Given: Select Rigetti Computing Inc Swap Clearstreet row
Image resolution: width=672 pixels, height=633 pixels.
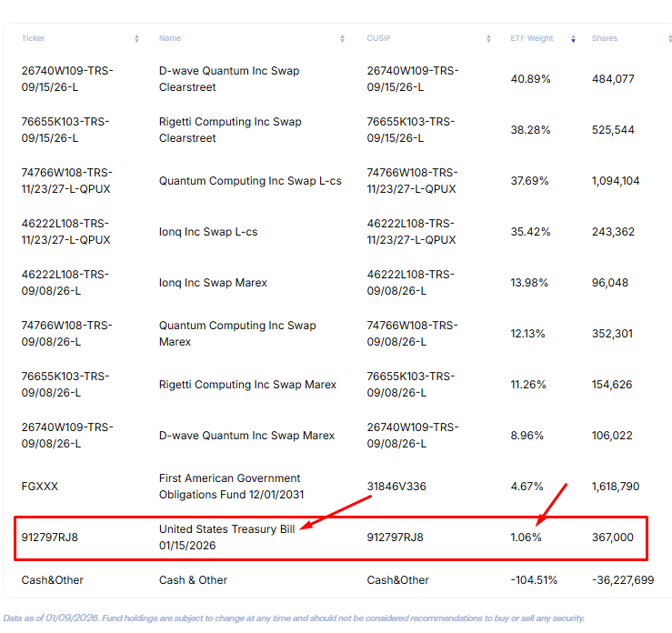Looking at the screenshot, I should click(229, 130).
